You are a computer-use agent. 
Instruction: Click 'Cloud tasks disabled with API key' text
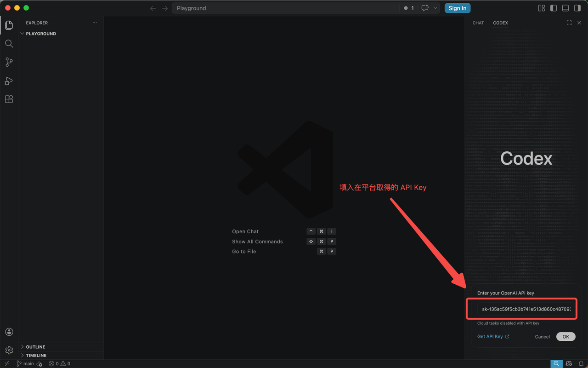(x=508, y=323)
